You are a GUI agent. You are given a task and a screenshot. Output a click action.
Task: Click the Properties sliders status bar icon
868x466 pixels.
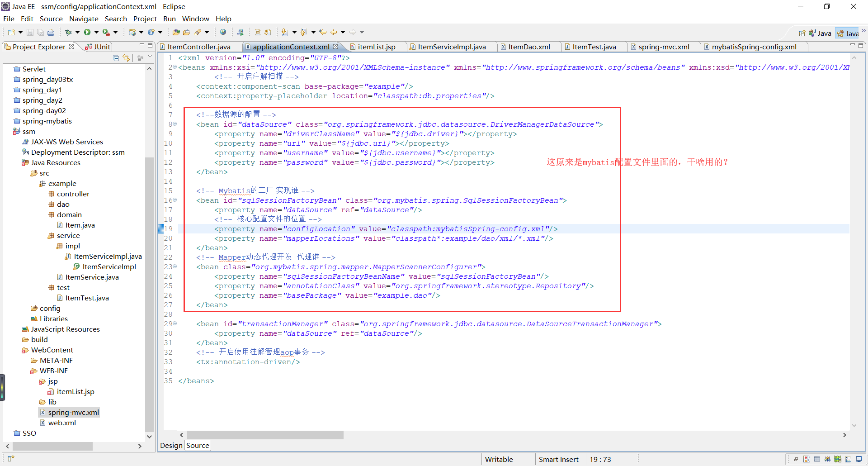tap(827, 459)
